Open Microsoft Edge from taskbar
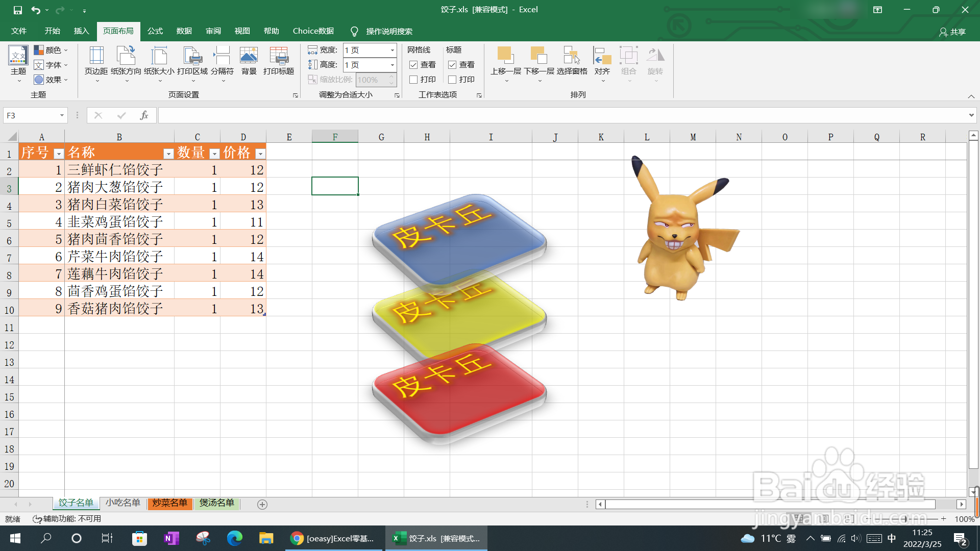Image resolution: width=980 pixels, height=551 pixels. pyautogui.click(x=235, y=538)
